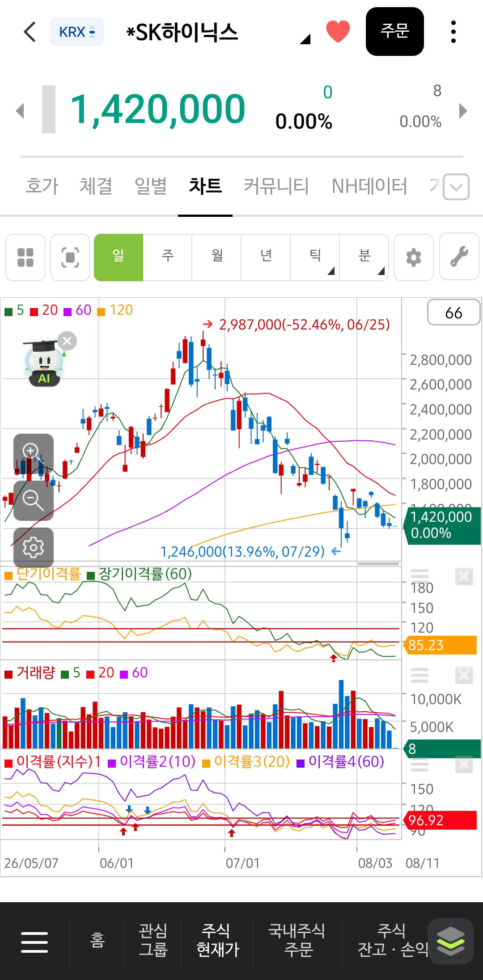Tap the orange 85.23 value tag
The image size is (483, 980).
click(x=441, y=645)
